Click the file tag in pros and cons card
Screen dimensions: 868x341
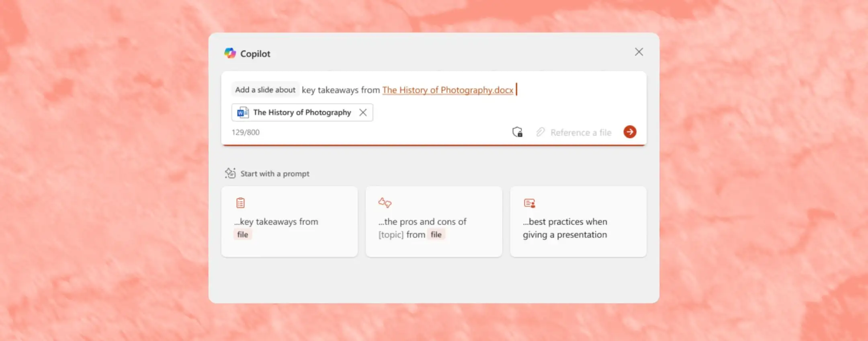(436, 234)
